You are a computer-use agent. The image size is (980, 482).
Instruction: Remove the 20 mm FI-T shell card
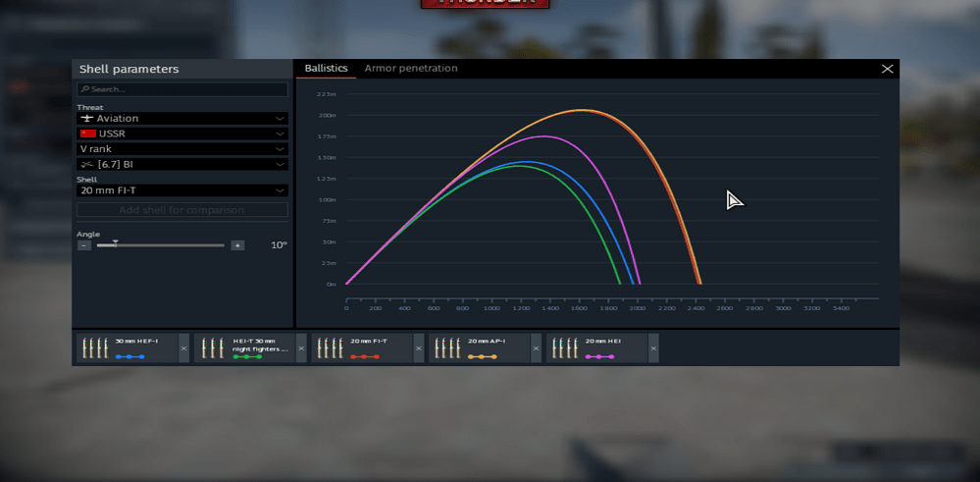click(419, 348)
